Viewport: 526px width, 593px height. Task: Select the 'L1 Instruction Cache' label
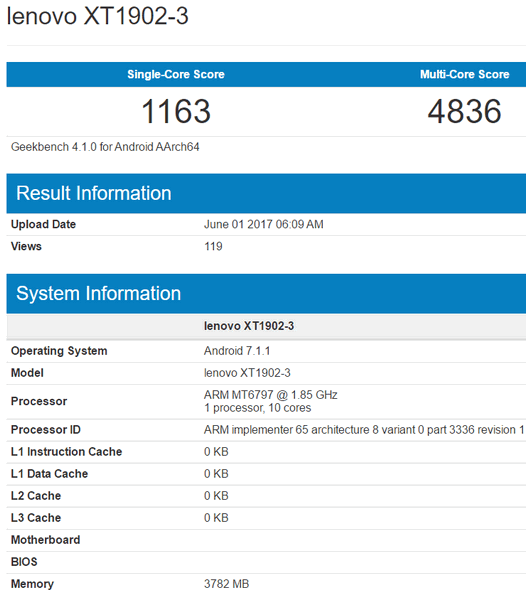(x=67, y=452)
